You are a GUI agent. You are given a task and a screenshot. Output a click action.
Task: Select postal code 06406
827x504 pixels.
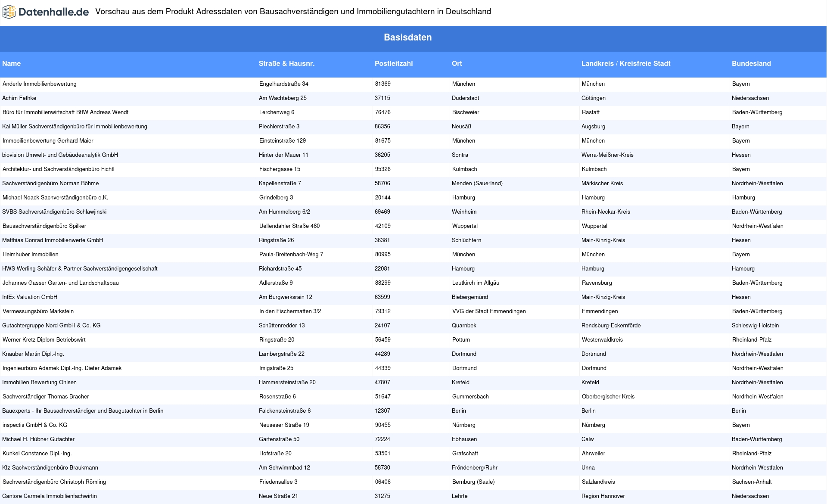[x=383, y=482]
